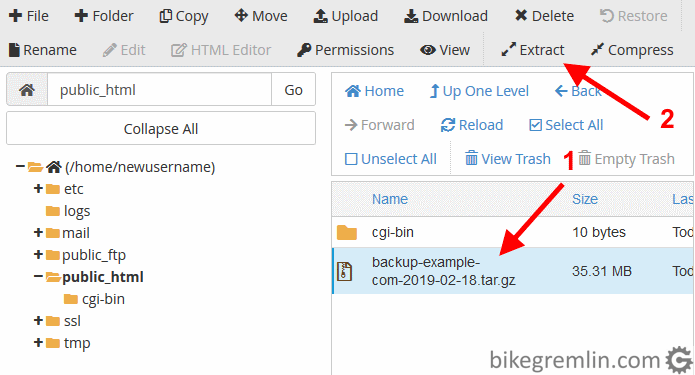Select the ssl folder in tree

point(72,321)
